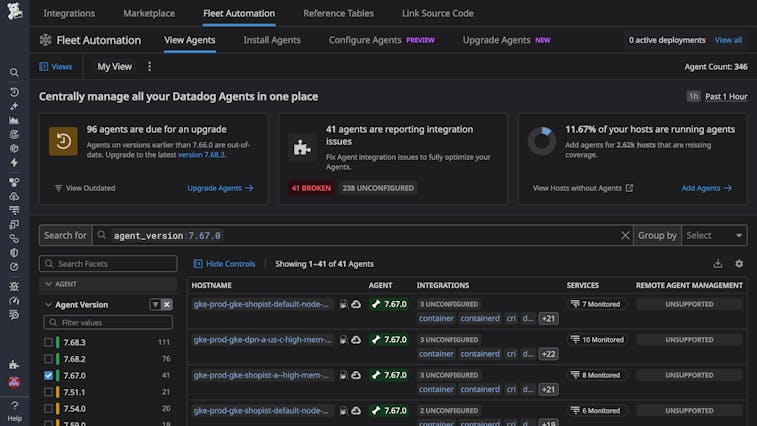The height and width of the screenshot is (426, 757).
Task: Switch to the Upgrade Agents tab
Action: coord(506,40)
